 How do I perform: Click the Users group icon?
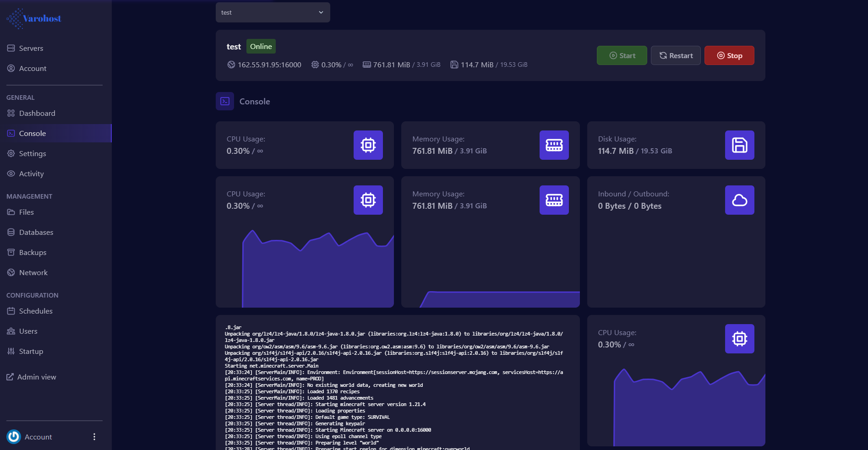11,331
